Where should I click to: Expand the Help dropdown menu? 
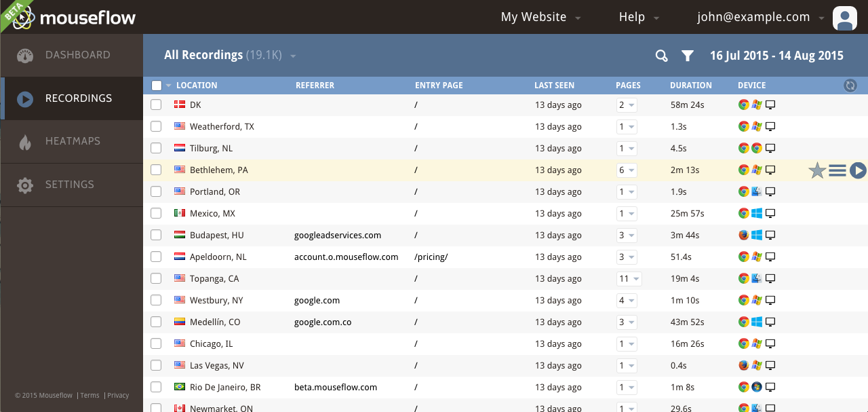point(639,18)
